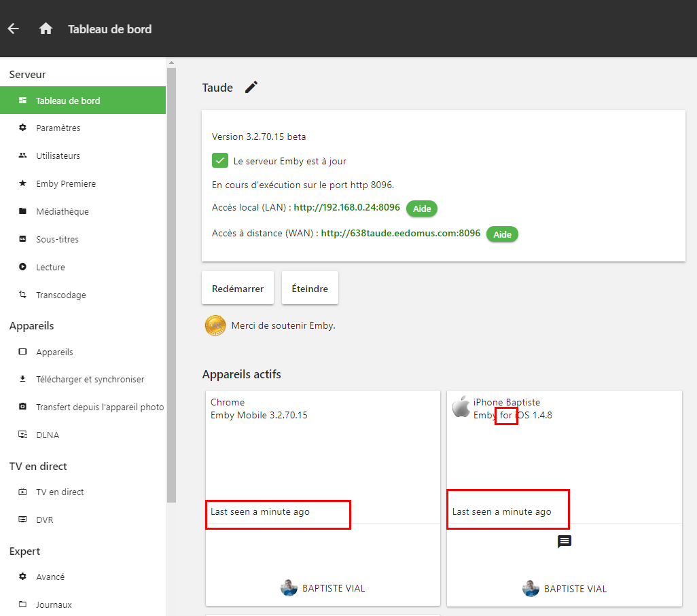697x616 pixels.
Task: Click the Éteindre button
Action: tap(310, 288)
